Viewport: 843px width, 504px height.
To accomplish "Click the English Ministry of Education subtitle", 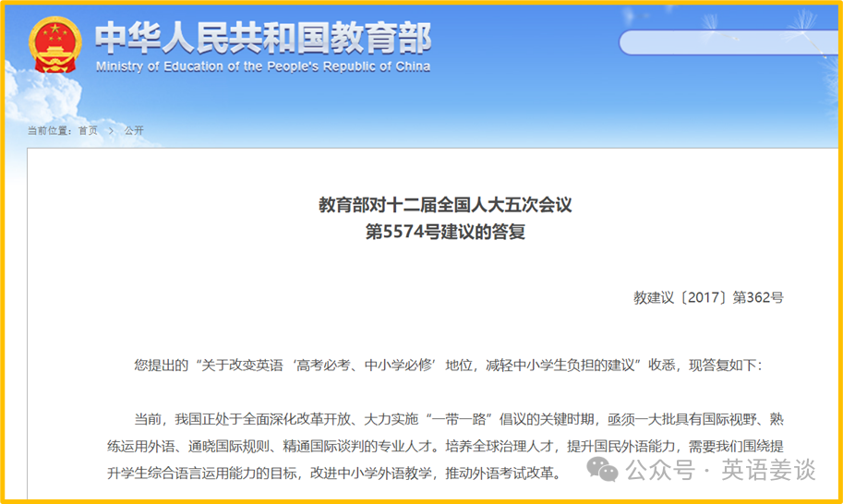I will point(263,66).
